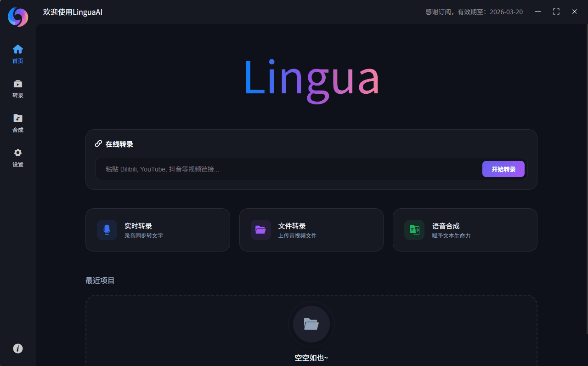Click the LinguaAI swirl logo in the corner
Screen dimensions: 588x366
point(18,17)
